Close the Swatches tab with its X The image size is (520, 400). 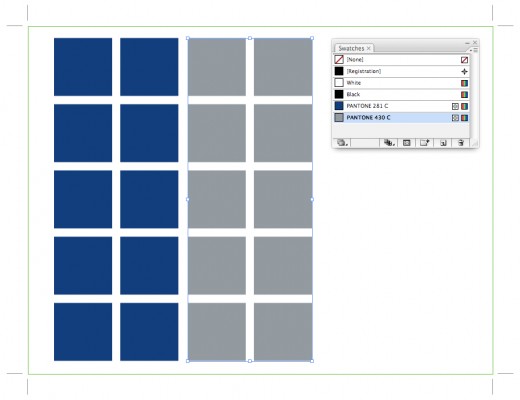[x=369, y=49]
